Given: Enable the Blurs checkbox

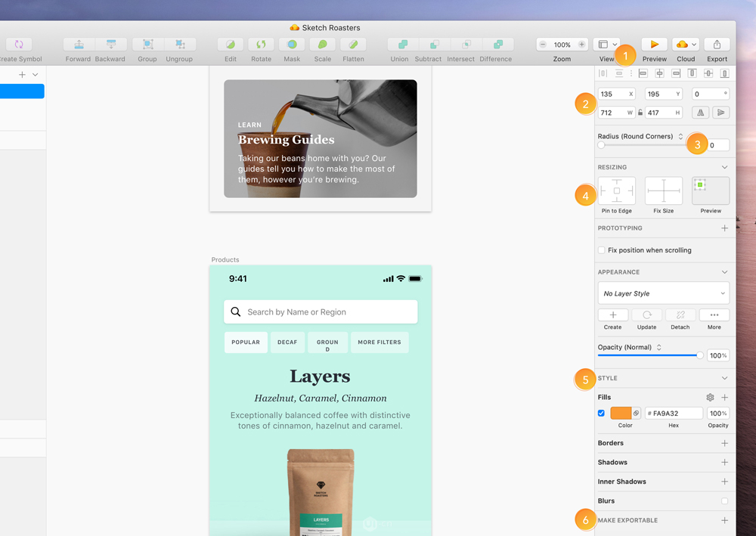Looking at the screenshot, I should coord(725,500).
